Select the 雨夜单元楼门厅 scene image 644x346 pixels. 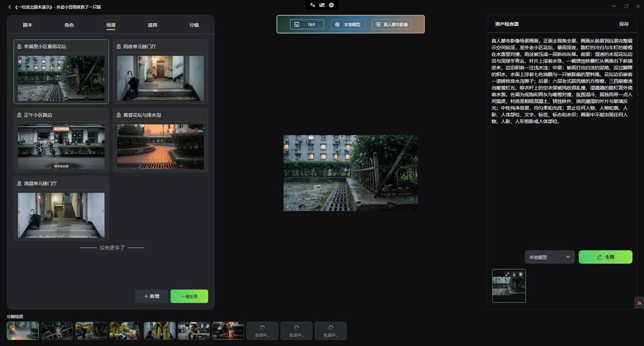click(161, 78)
